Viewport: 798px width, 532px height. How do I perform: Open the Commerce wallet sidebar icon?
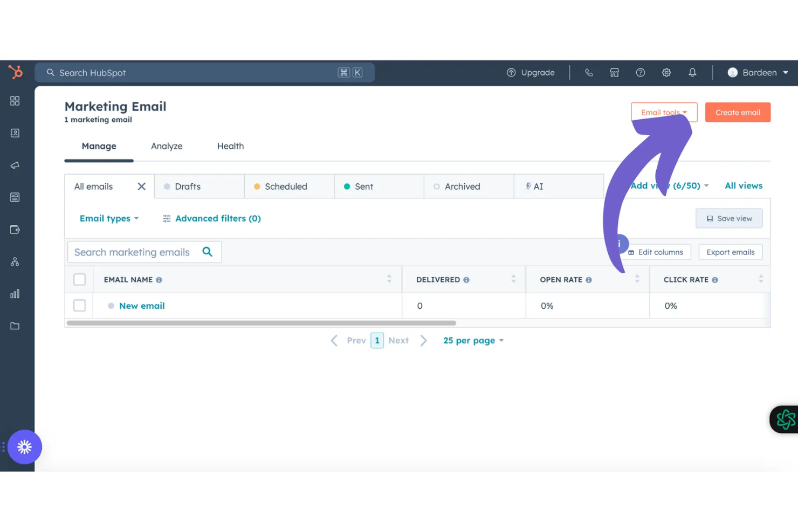(x=15, y=229)
